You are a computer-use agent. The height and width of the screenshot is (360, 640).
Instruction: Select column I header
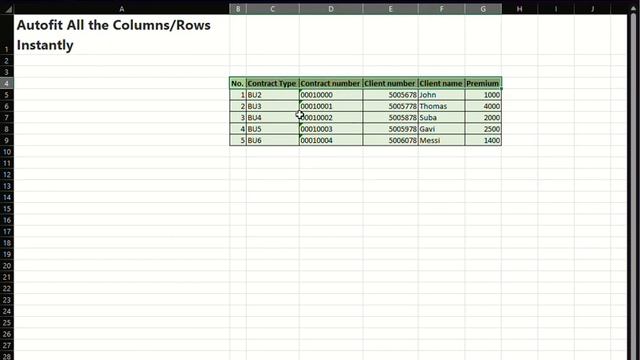[556, 9]
